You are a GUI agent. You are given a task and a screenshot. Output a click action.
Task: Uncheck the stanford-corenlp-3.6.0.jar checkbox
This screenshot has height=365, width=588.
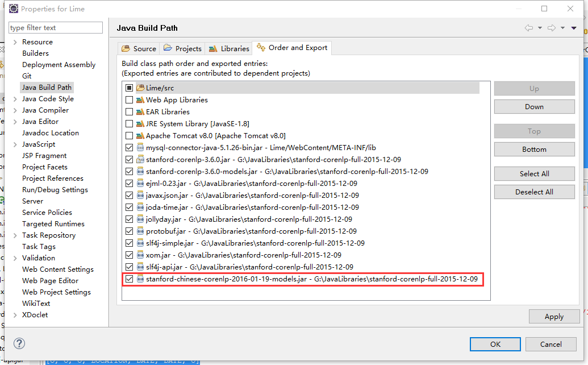[x=128, y=159]
